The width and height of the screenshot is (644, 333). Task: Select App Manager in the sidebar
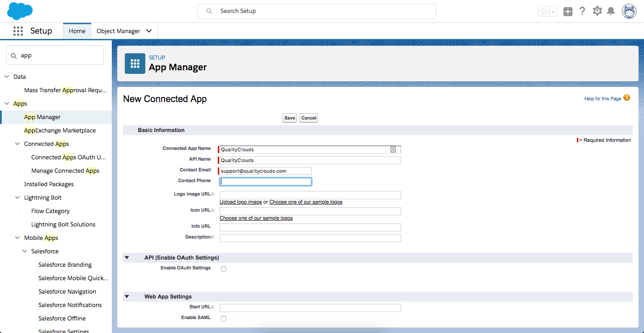tap(42, 117)
